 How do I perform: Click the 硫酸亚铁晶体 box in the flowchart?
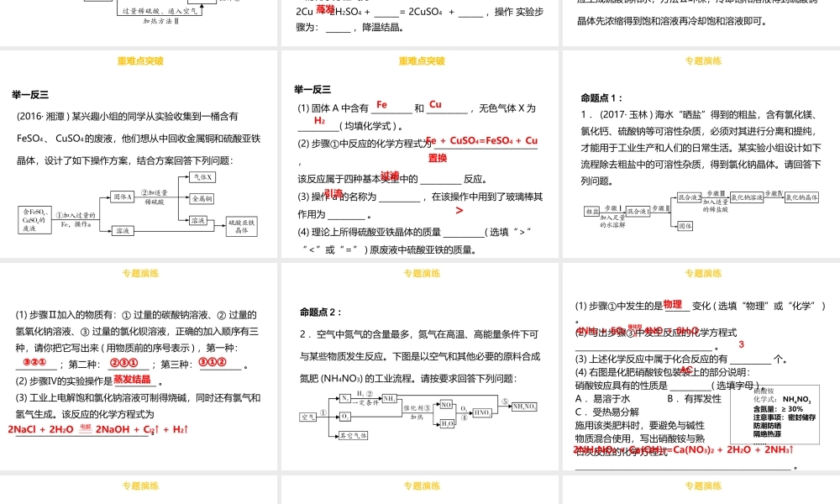click(x=242, y=226)
